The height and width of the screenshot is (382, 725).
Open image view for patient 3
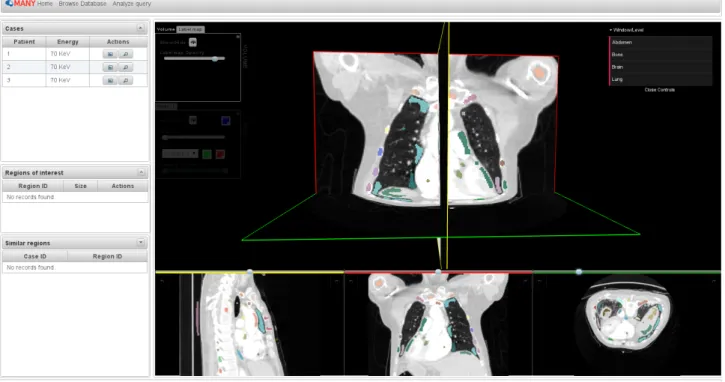pyautogui.click(x=110, y=80)
